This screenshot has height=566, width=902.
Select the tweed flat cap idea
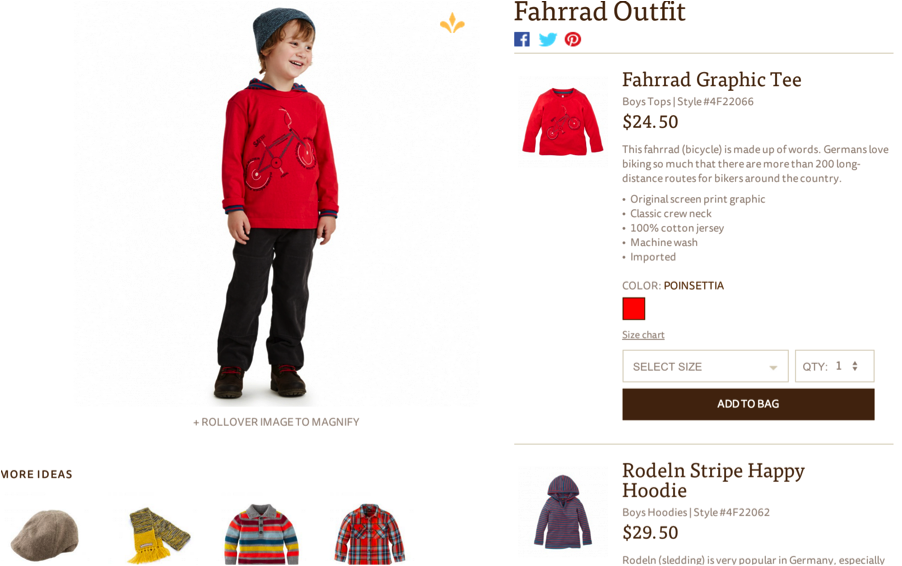[44, 535]
